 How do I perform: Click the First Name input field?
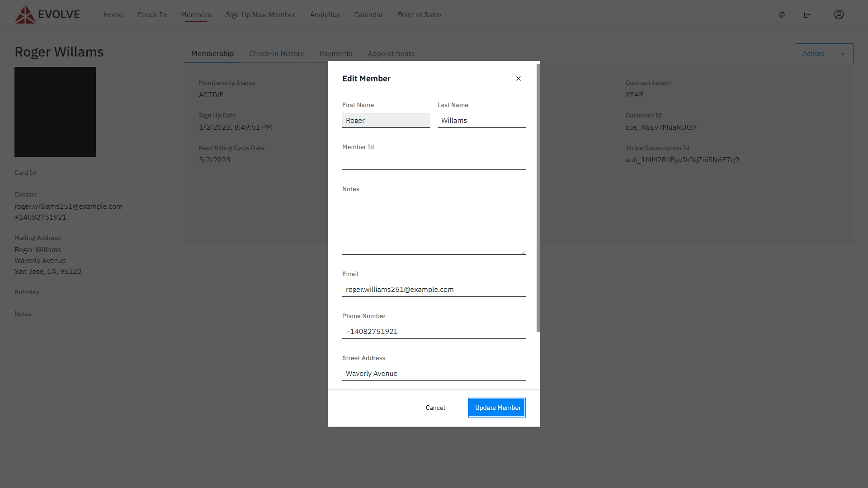(x=386, y=120)
